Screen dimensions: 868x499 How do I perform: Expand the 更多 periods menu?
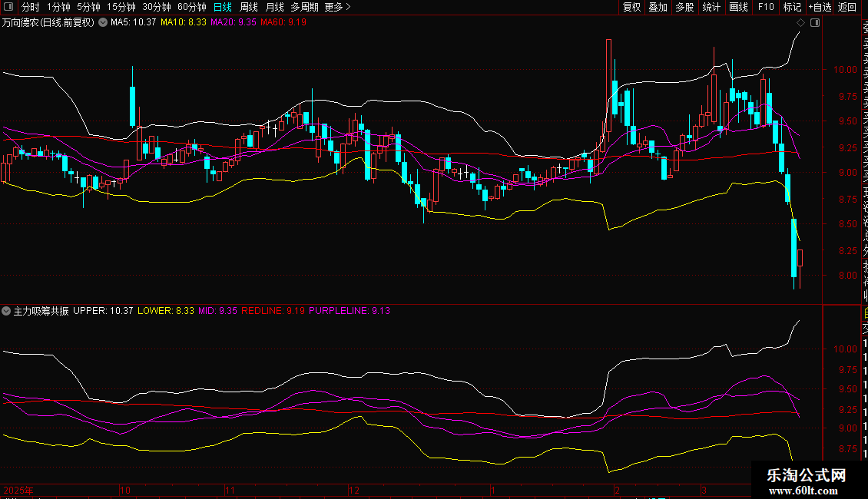coord(337,7)
